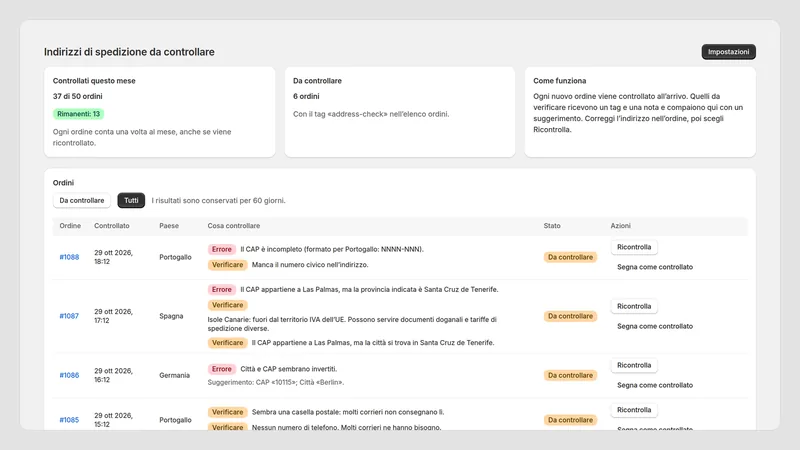Click Ricontrolla for order #1085
800x450 pixels.
coord(634,410)
